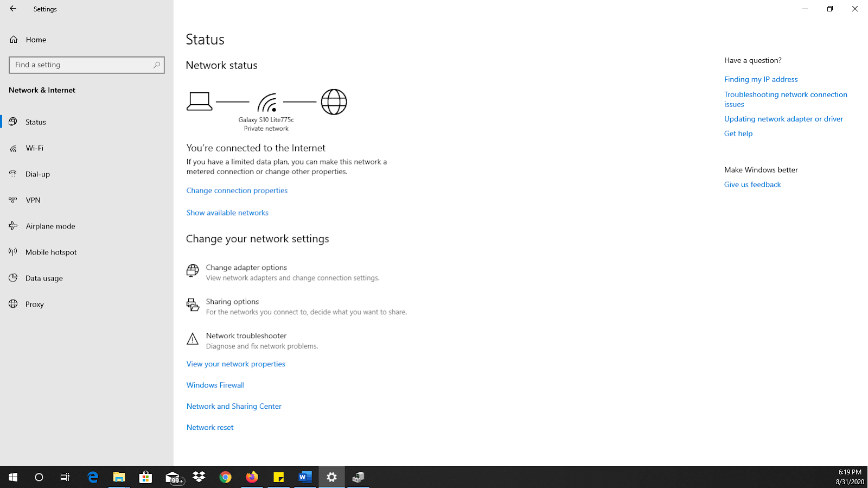The height and width of the screenshot is (488, 868).
Task: Click Finding my IP address help link
Action: [x=761, y=79]
